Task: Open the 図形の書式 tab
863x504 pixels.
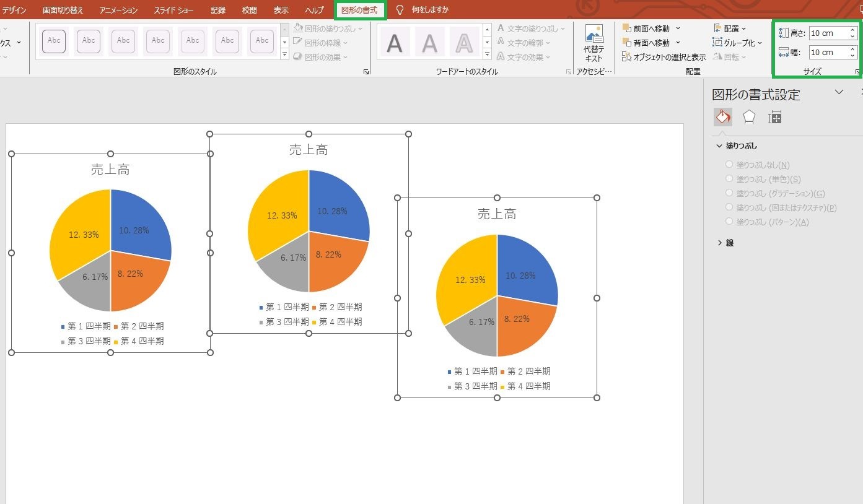Action: [360, 10]
